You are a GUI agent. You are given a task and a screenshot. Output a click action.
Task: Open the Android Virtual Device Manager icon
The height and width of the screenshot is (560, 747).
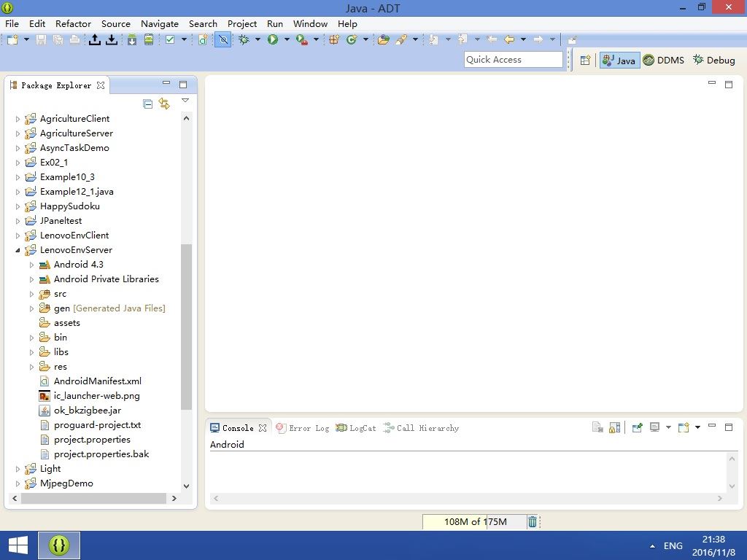pyautogui.click(x=149, y=40)
